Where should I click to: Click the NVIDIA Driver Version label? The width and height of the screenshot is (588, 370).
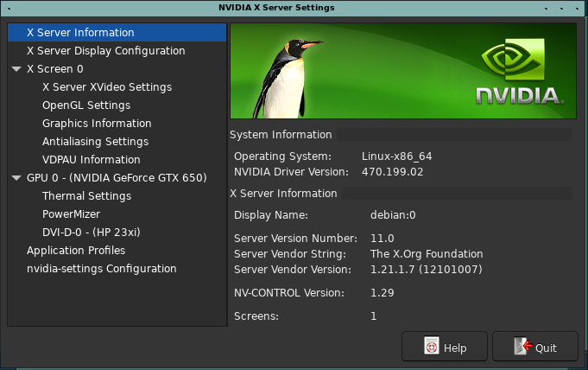(x=291, y=172)
